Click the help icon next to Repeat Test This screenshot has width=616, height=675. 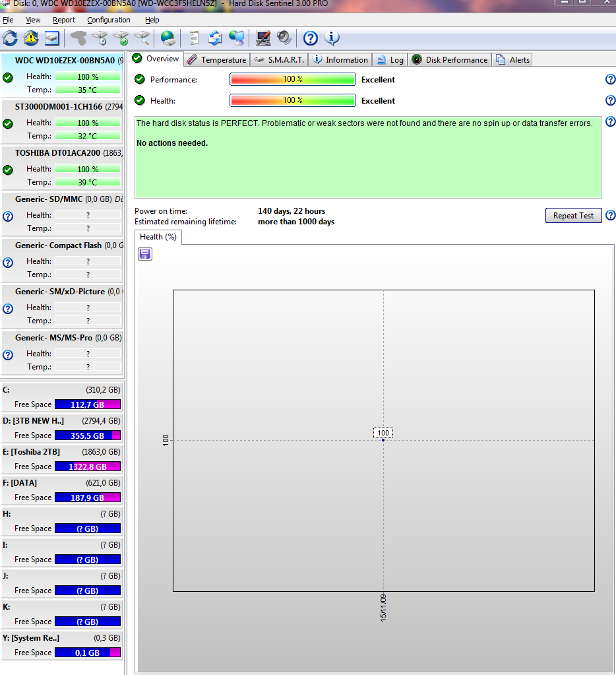tap(610, 216)
